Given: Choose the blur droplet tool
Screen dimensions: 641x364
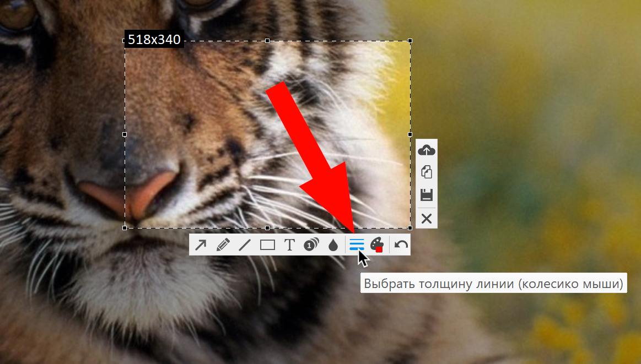Looking at the screenshot, I should [333, 245].
